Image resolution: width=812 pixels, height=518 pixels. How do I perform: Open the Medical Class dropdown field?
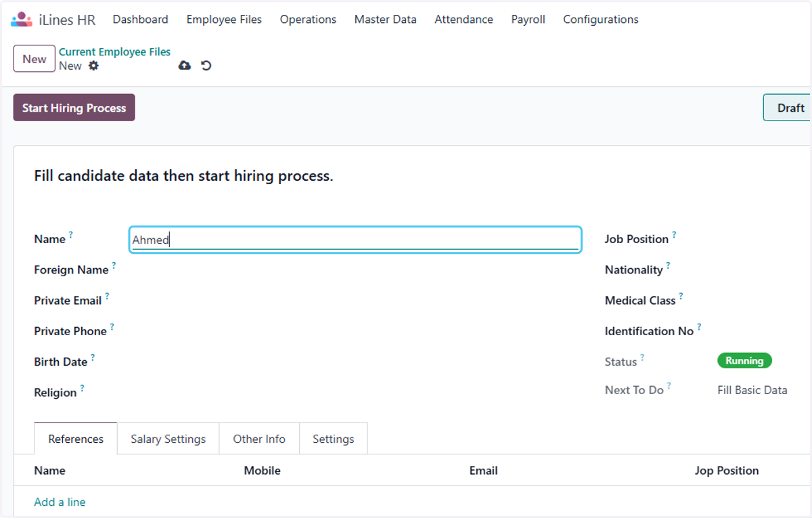point(765,300)
